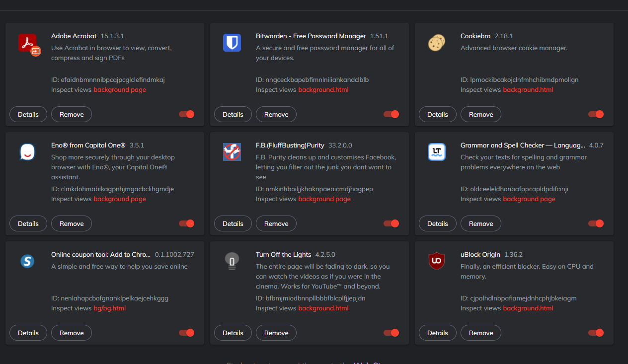Click the Adobe Acrobat ID text

pos(108,80)
